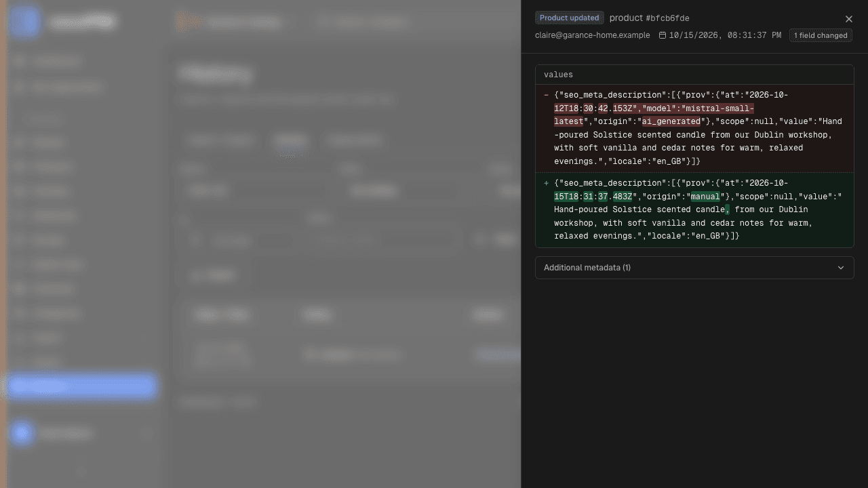This screenshot has height=488, width=868.
Task: Expand the Additional metadata (1) section
Action: click(694, 268)
